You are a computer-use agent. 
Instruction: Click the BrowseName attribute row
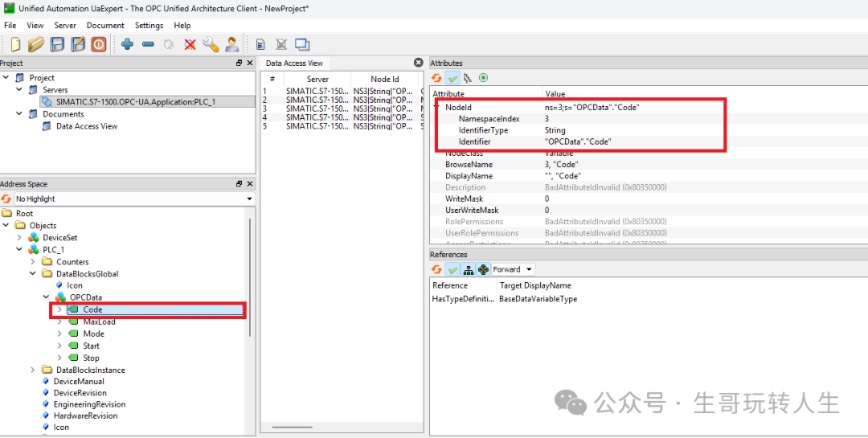coord(649,165)
